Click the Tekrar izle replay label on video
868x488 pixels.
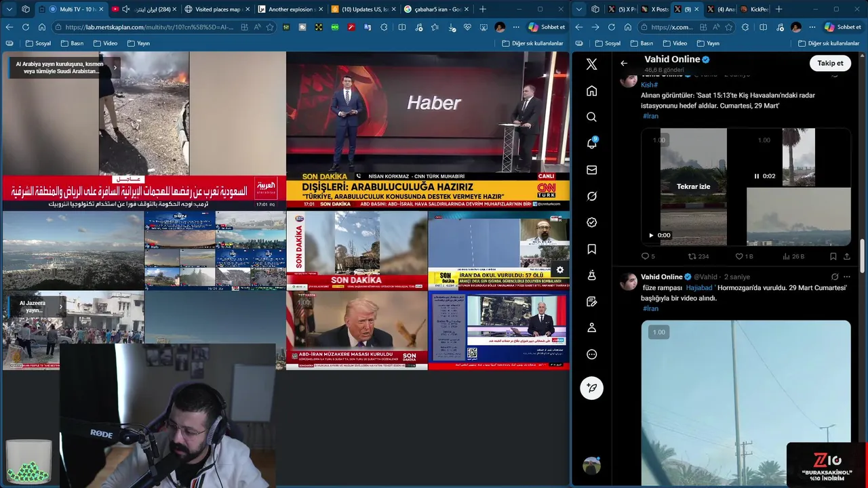[x=693, y=186]
